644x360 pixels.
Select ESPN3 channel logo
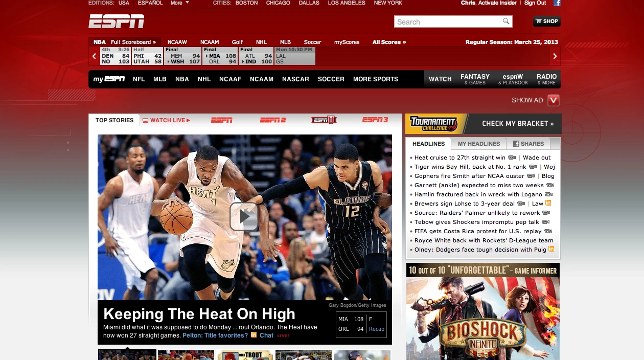(x=375, y=120)
